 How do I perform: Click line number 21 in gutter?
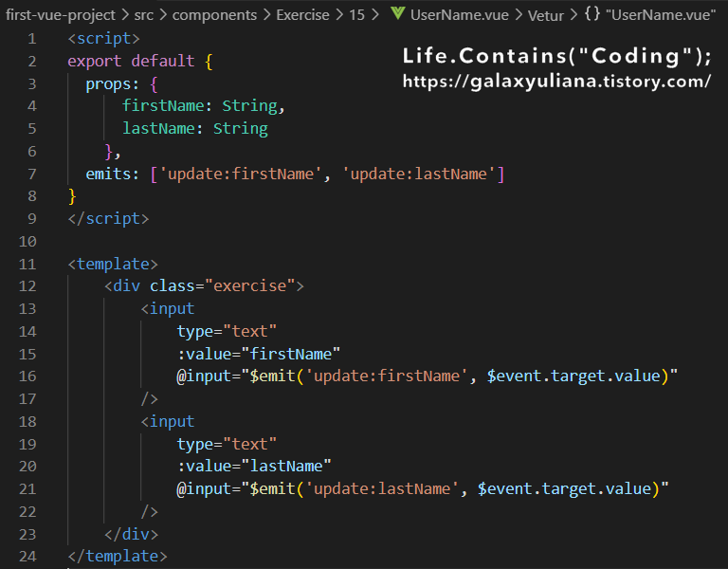click(27, 488)
